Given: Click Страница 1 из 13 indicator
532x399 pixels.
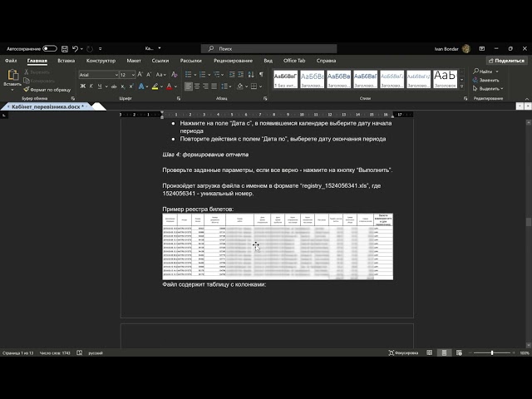Looking at the screenshot, I should click(x=18, y=352).
